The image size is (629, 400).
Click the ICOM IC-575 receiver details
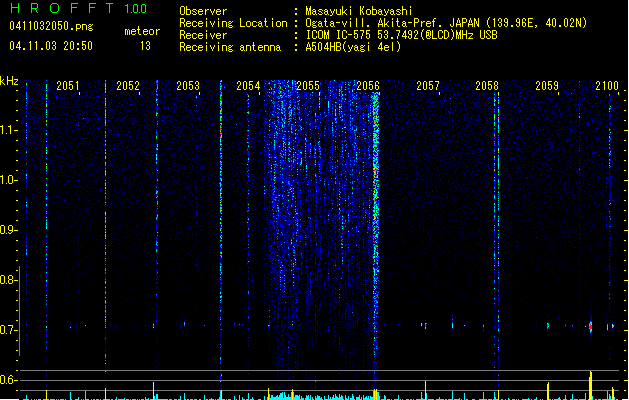(402, 35)
